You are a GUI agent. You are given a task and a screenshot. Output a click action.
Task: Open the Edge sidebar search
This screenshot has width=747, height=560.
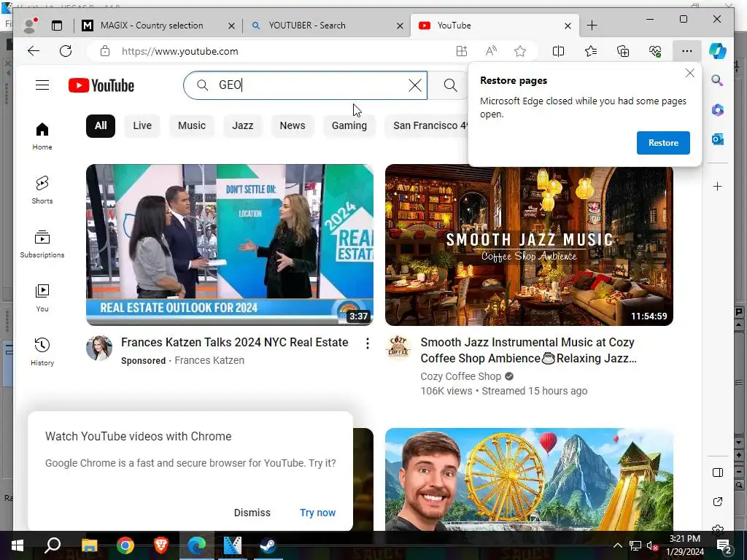(x=718, y=80)
